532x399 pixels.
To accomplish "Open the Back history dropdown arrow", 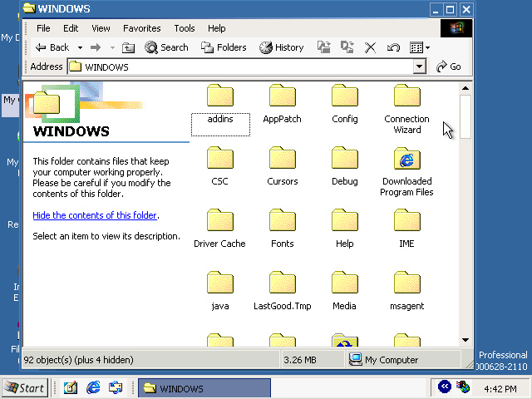I will (80, 47).
